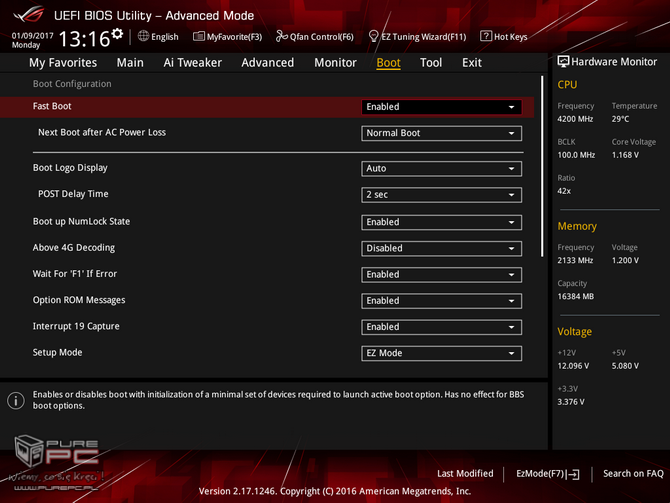This screenshot has width=670, height=503.
Task: Open the Setup Mode dropdown
Action: 441,353
